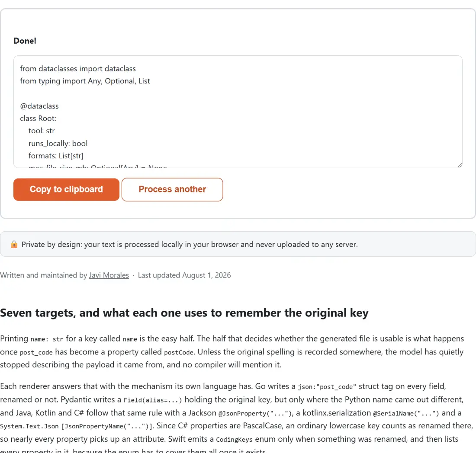Click the 'formats: List[str]' line in the output
The height and width of the screenshot is (453, 476).
55,156
